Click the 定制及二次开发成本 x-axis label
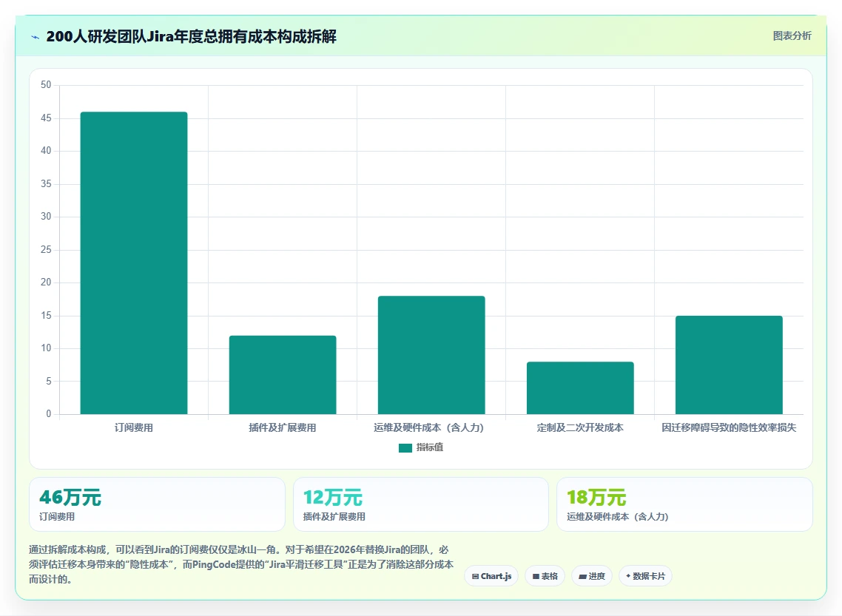Viewport: 842px width, 616px height. click(x=580, y=427)
